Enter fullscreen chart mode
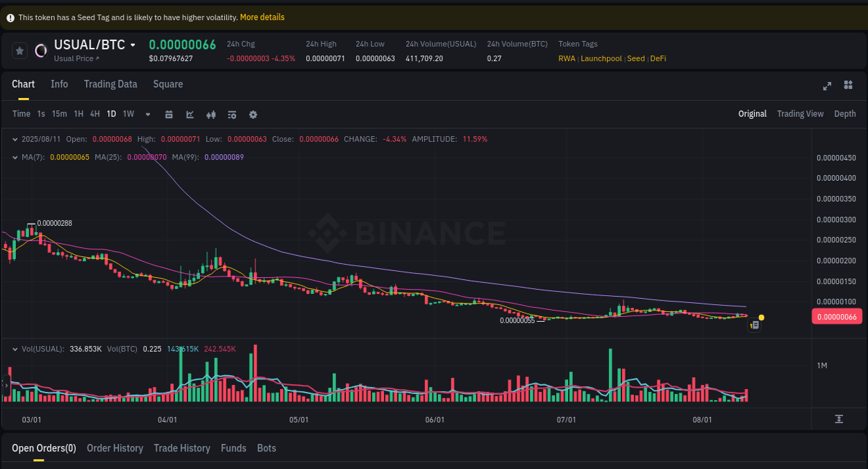This screenshot has width=868, height=469. 827,85
